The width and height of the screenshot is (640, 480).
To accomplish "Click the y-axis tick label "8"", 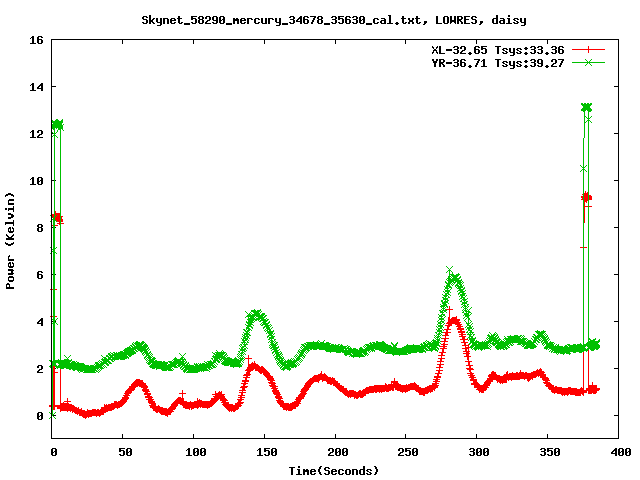I will tap(40, 228).
